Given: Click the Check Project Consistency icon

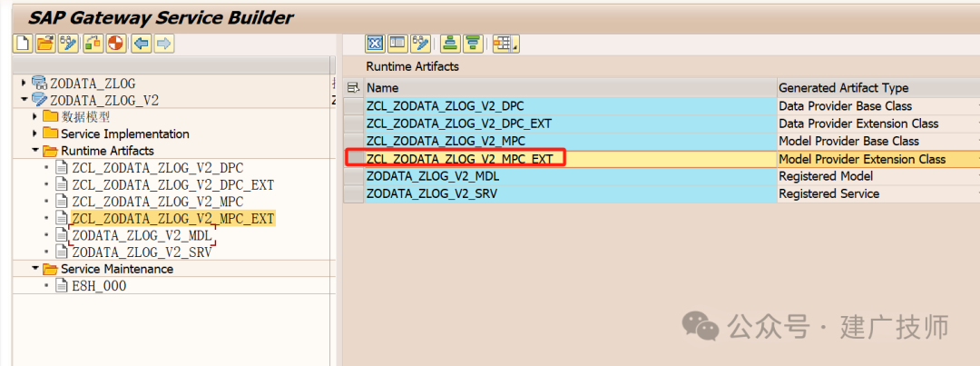Looking at the screenshot, I should pyautogui.click(x=115, y=44).
